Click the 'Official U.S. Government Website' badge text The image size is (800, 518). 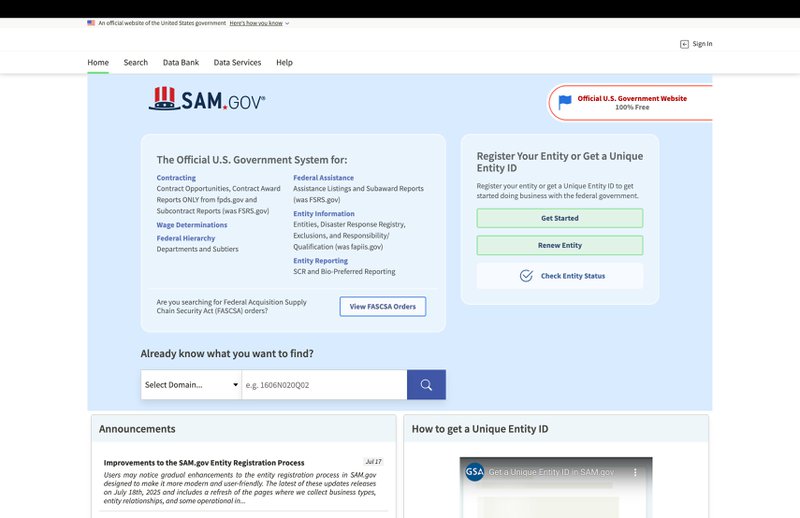632,98
